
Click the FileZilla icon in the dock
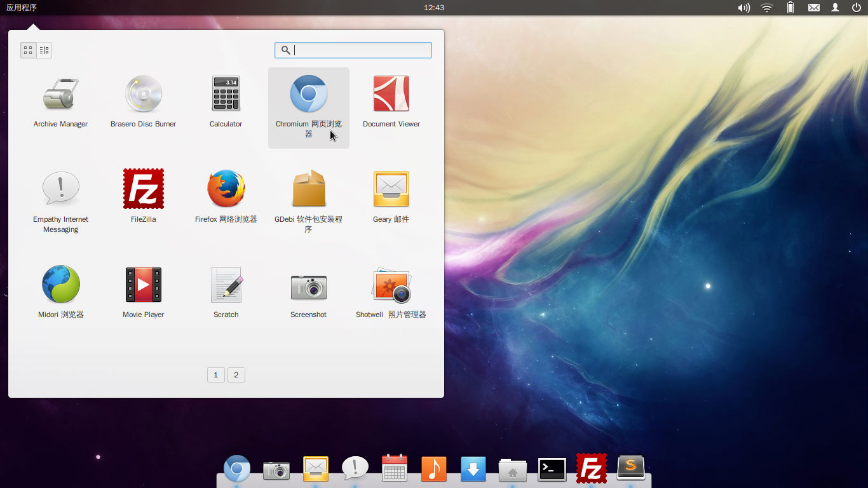(x=592, y=469)
